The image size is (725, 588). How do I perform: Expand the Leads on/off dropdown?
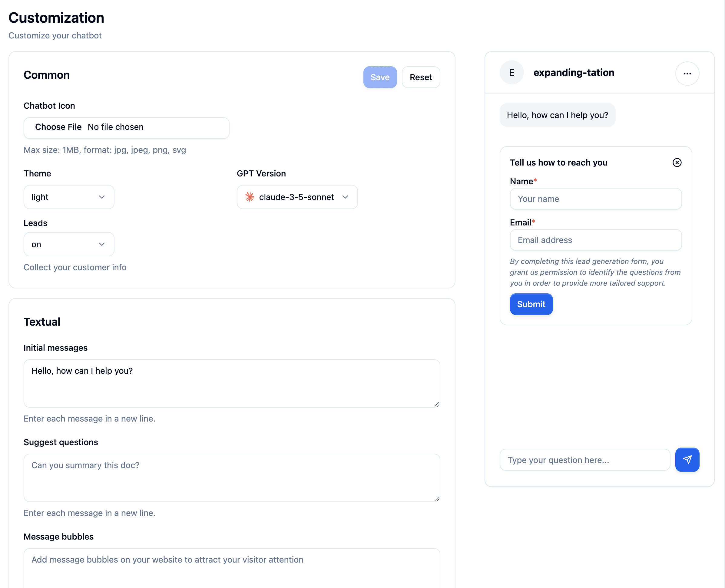coord(69,244)
